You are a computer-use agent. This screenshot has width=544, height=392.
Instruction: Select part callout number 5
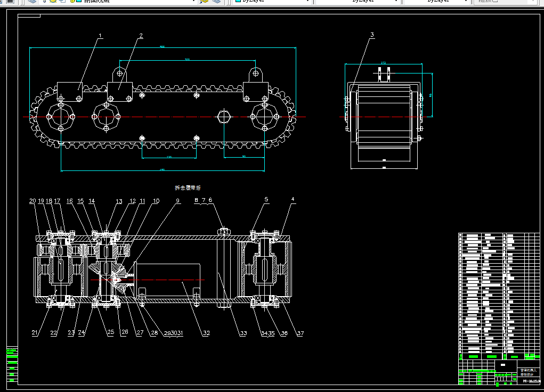[266, 199]
